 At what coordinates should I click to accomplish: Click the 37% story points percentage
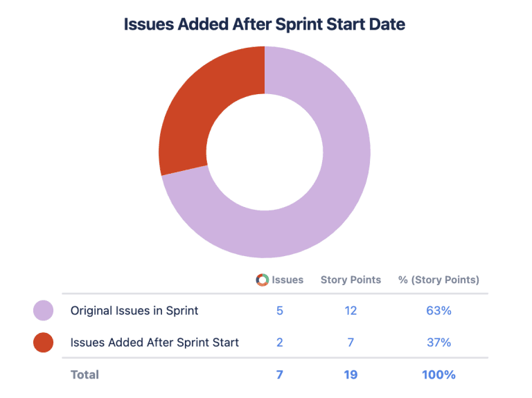pyautogui.click(x=438, y=342)
